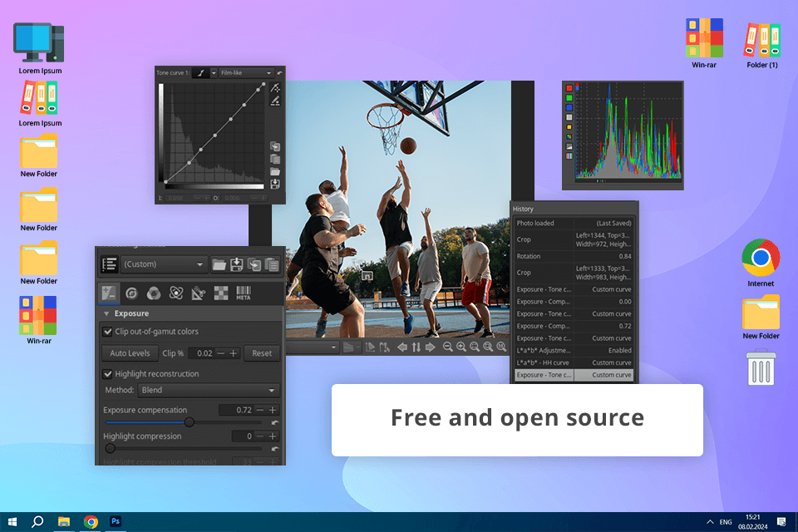Image resolution: width=798 pixels, height=532 pixels.
Task: Click the rotate right icon under preview
Action: [x=385, y=347]
